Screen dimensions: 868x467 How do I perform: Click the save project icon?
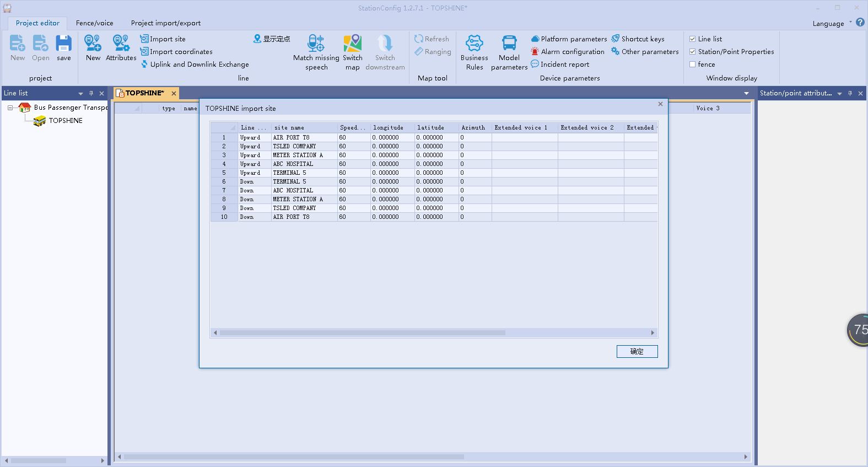pos(64,44)
